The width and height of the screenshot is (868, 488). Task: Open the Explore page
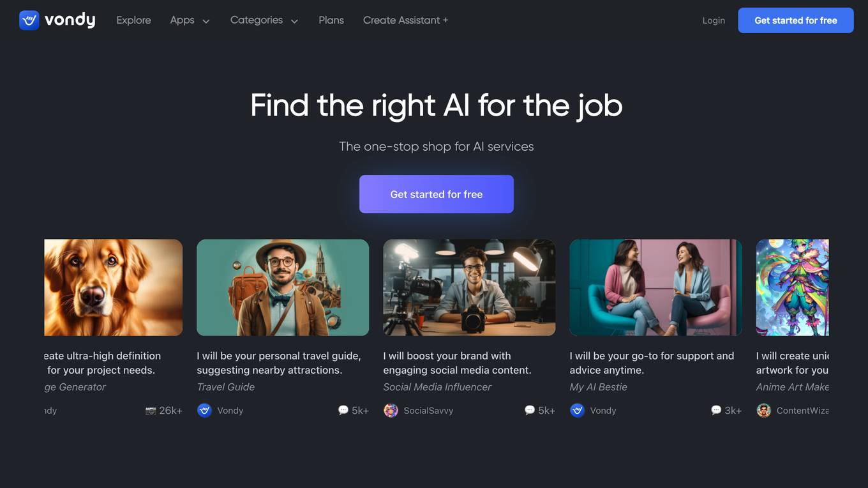(x=133, y=20)
